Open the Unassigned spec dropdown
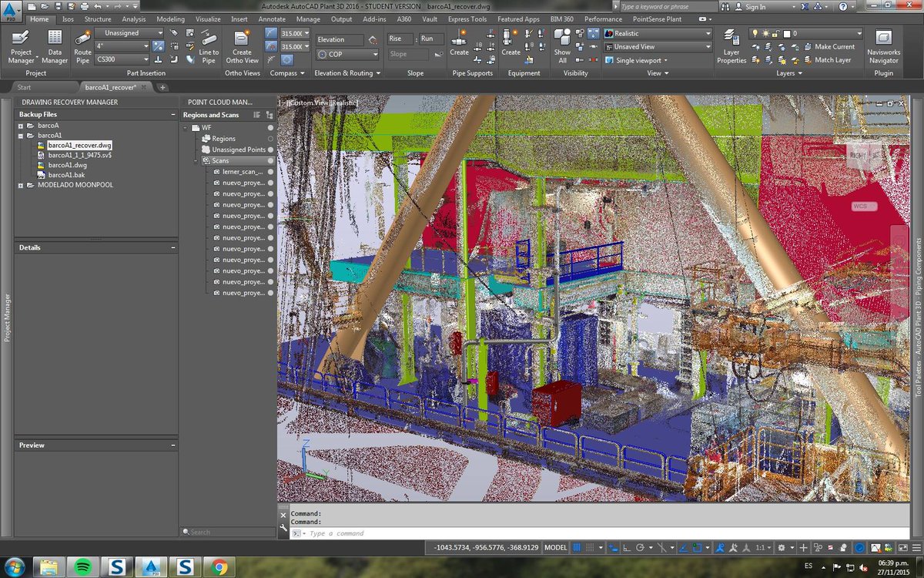This screenshot has width=924, height=578. 129,33
